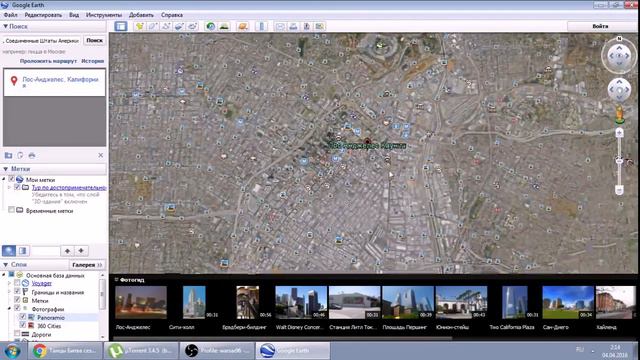Collapse the Поиск panel
640x360 pixels.
click(x=5, y=26)
